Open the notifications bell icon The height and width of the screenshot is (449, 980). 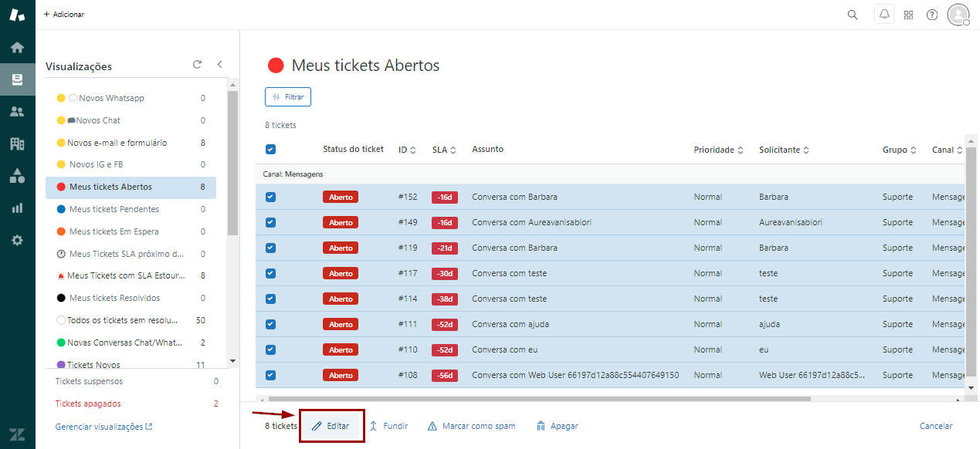[884, 15]
